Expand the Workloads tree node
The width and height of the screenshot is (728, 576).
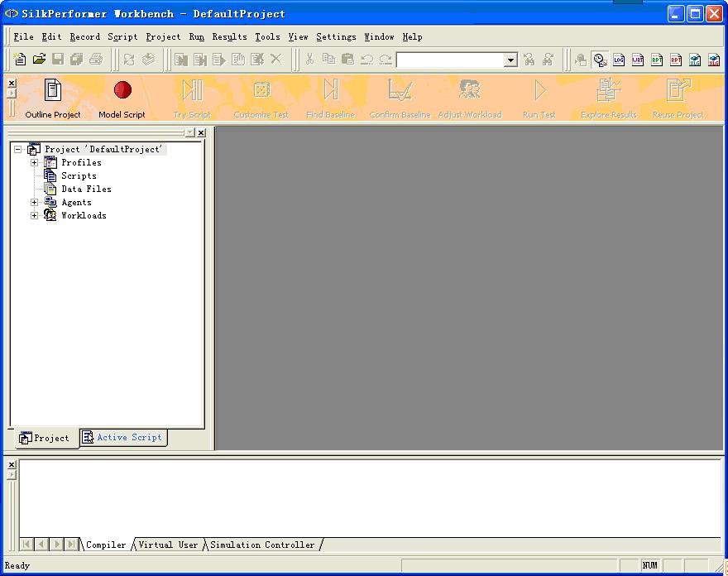(x=35, y=215)
